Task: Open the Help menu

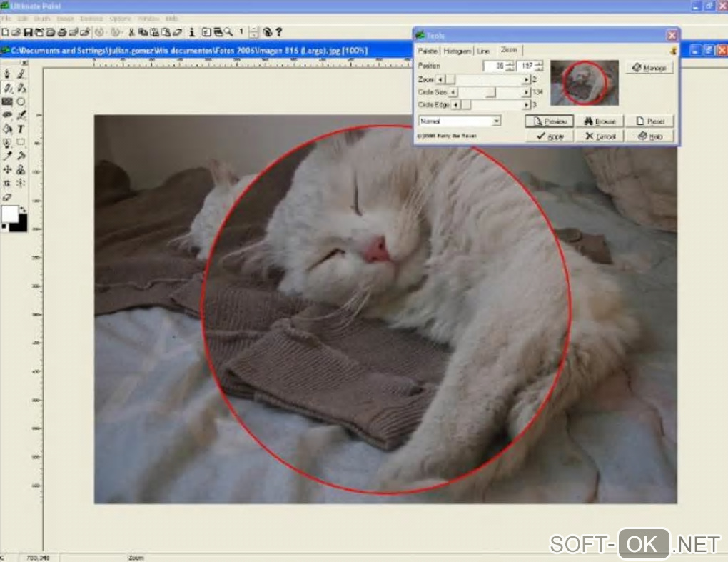Action: [x=172, y=19]
